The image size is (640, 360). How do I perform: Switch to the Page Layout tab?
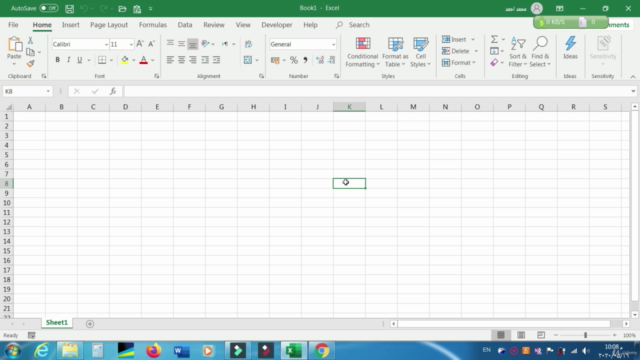(x=109, y=25)
